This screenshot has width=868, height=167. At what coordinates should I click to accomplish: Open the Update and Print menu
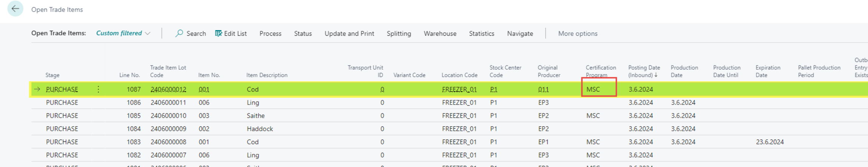pyautogui.click(x=349, y=33)
